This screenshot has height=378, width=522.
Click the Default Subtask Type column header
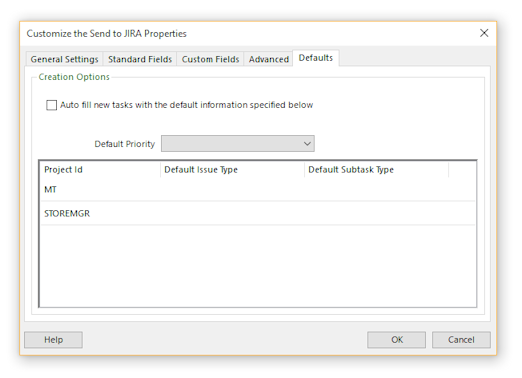pyautogui.click(x=376, y=170)
